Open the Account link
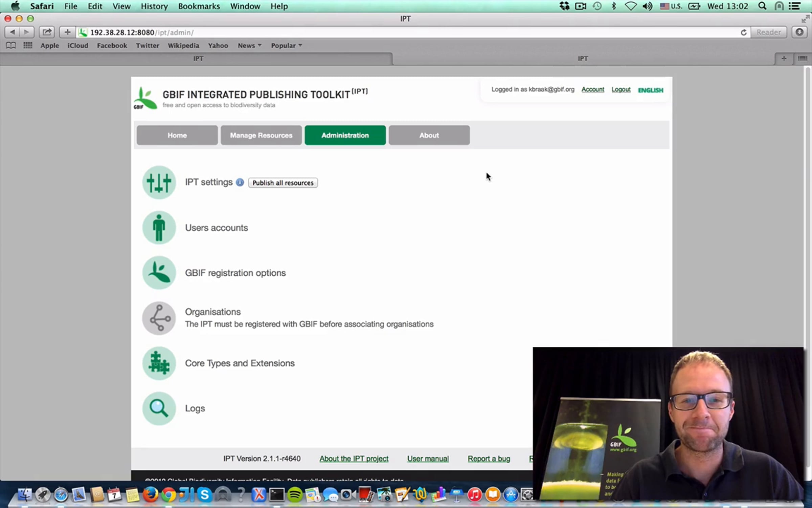This screenshot has height=508, width=812. pos(593,89)
